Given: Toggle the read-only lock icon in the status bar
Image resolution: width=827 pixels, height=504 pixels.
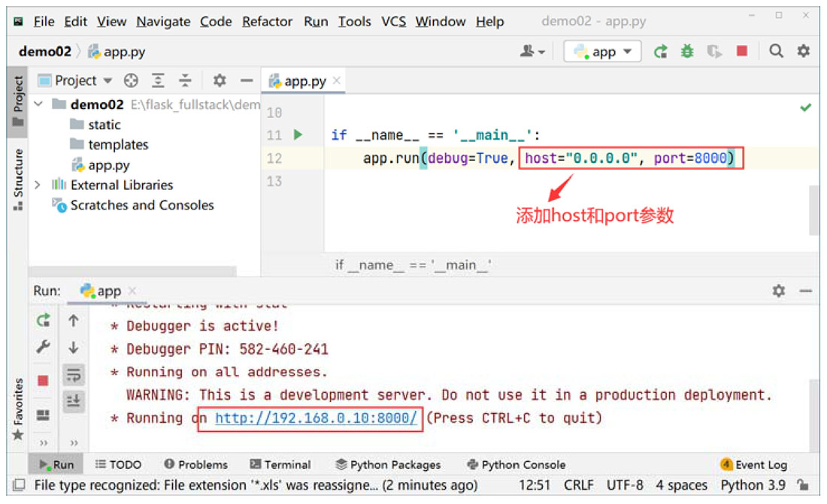Looking at the screenshot, I should [x=803, y=485].
